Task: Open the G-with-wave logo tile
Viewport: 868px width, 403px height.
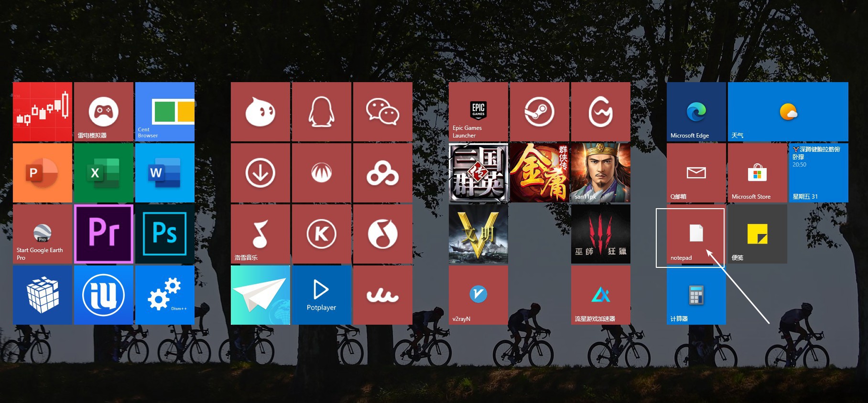Action: pos(601,112)
